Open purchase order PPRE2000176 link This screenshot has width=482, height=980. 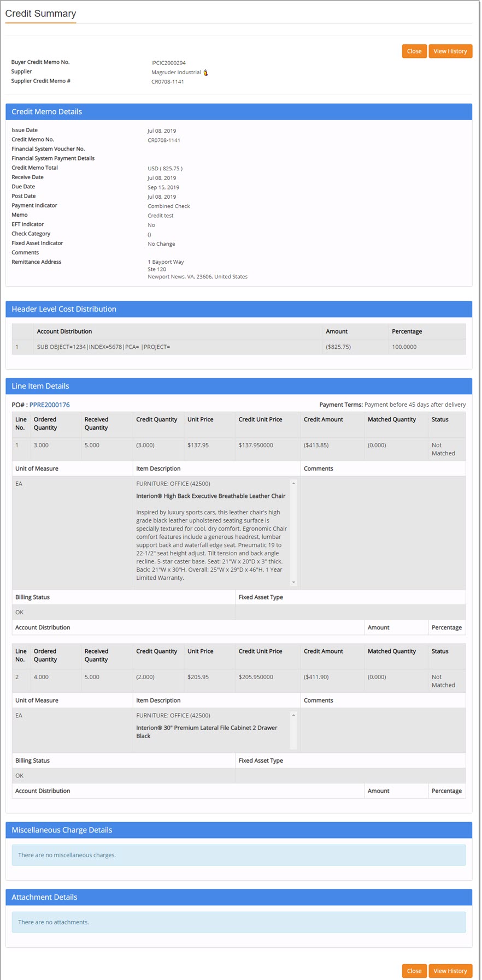pyautogui.click(x=49, y=405)
